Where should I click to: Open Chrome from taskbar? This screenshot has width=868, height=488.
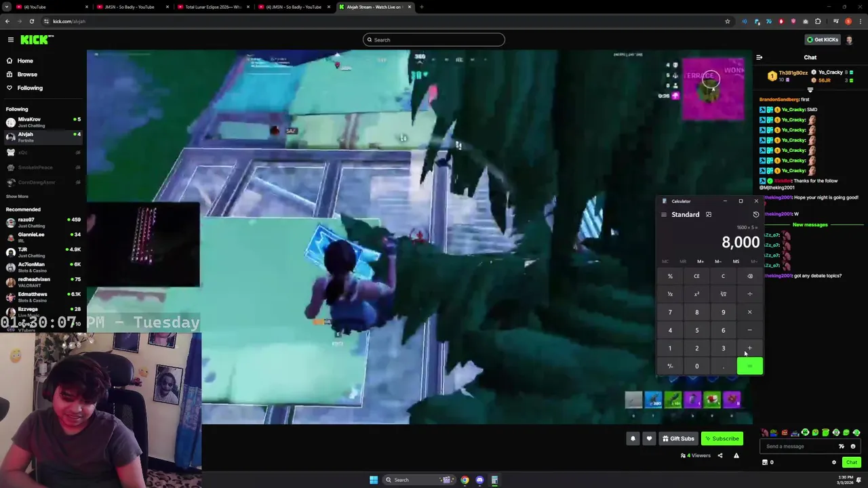pyautogui.click(x=465, y=480)
